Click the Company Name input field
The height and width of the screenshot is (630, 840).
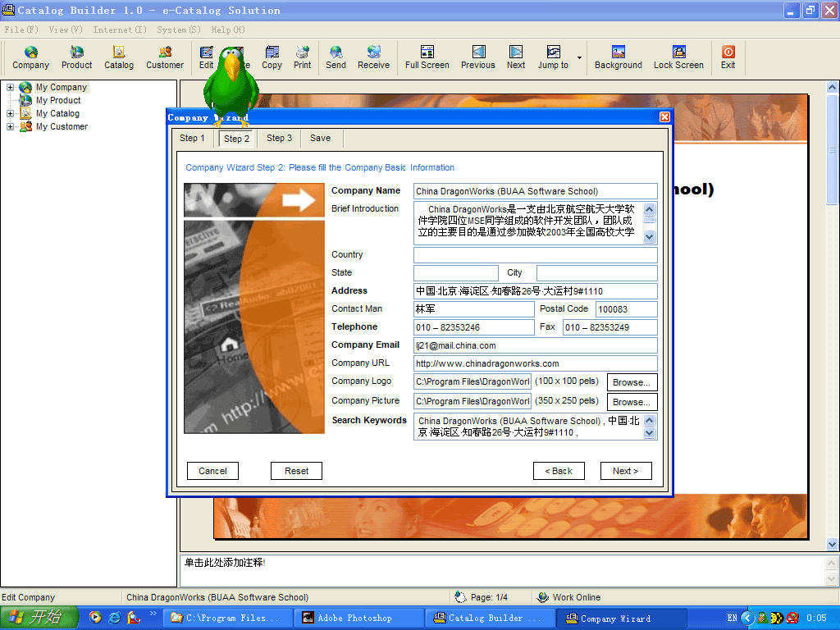coord(535,191)
